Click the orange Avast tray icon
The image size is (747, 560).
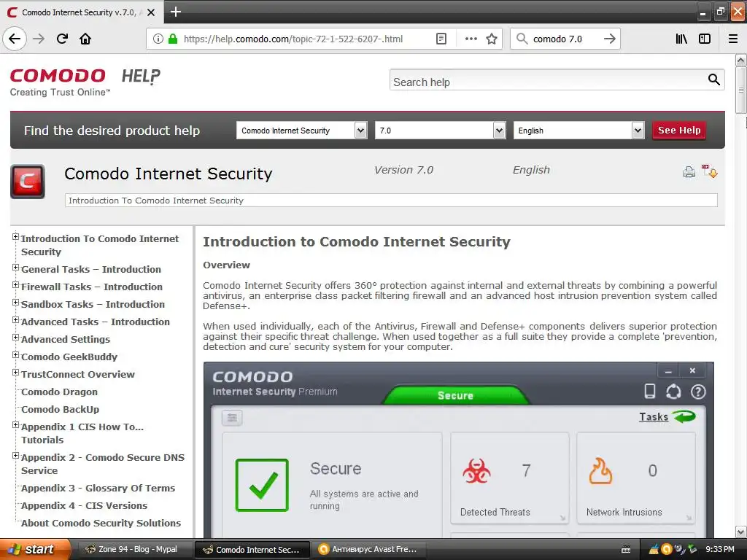click(667, 550)
